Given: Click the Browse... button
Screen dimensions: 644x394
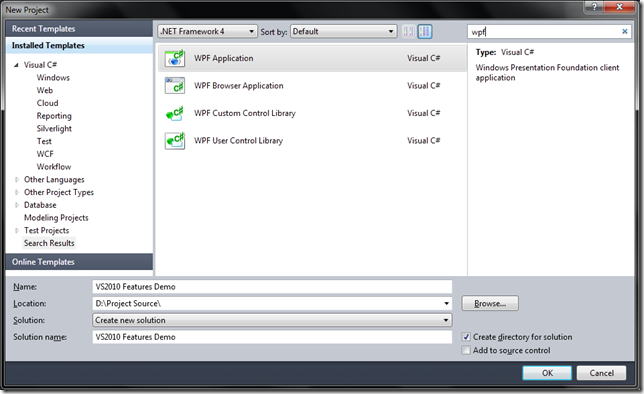Looking at the screenshot, I should pyautogui.click(x=490, y=304).
